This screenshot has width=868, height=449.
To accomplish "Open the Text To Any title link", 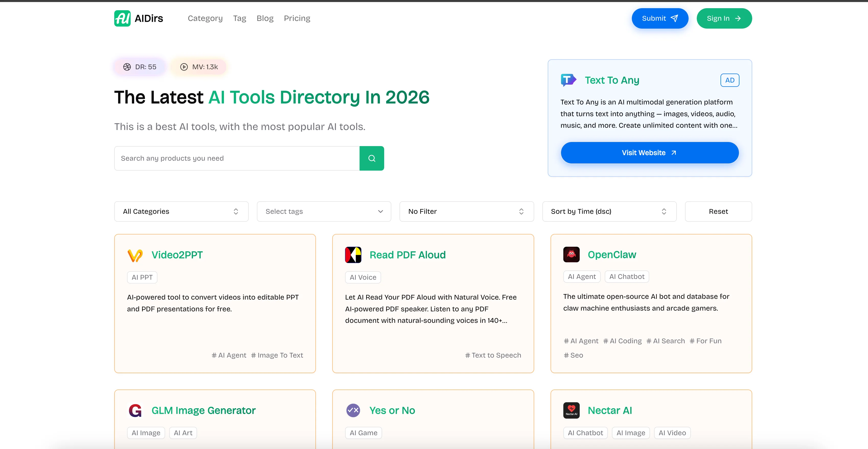I will pyautogui.click(x=612, y=80).
